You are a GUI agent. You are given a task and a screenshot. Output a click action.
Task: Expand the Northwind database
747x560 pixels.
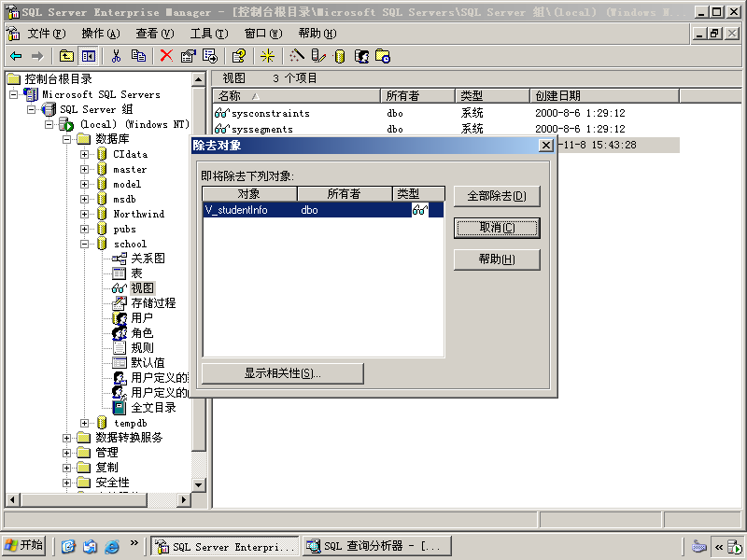point(84,215)
